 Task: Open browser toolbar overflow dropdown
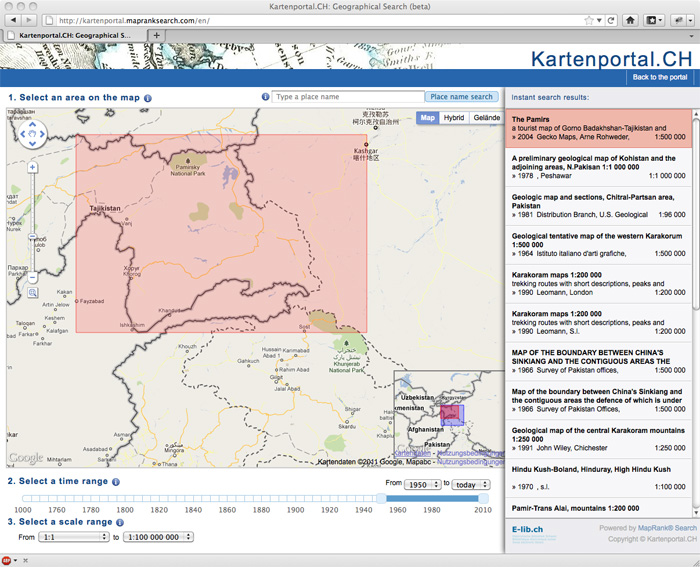coord(691,20)
